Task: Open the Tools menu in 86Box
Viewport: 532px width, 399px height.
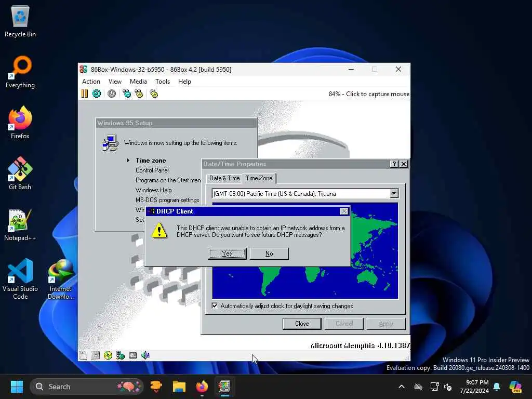Action: (x=163, y=82)
